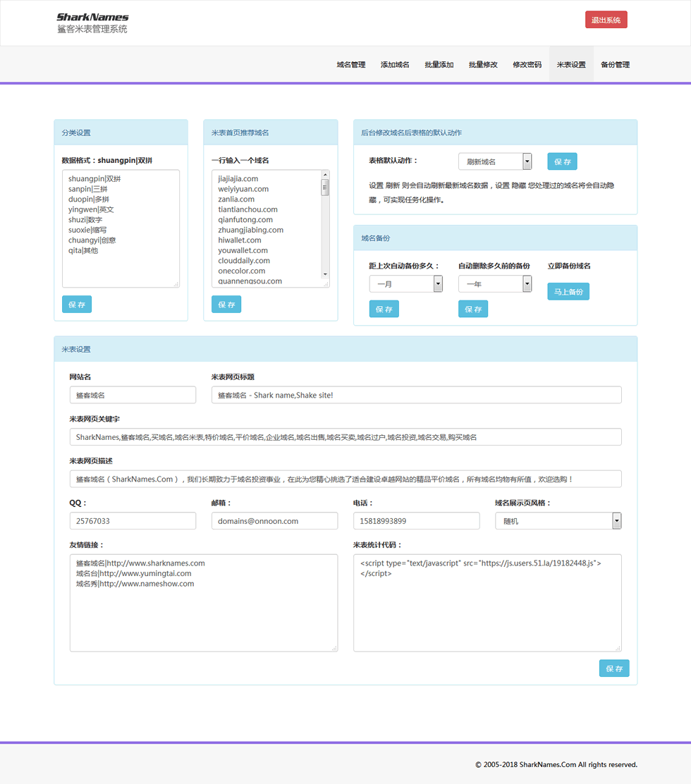Click 'qita|其他' line in category list
Screen dimensions: 691x784
click(x=83, y=250)
